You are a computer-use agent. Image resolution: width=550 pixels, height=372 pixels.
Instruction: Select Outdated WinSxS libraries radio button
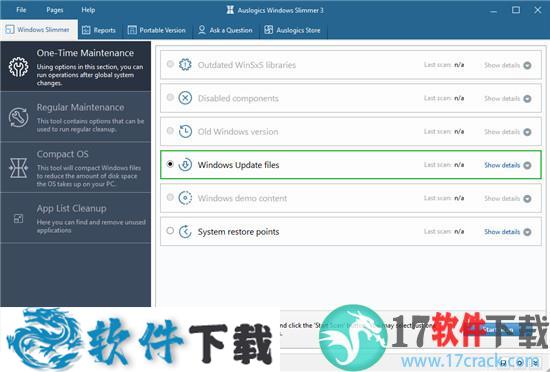pyautogui.click(x=170, y=64)
